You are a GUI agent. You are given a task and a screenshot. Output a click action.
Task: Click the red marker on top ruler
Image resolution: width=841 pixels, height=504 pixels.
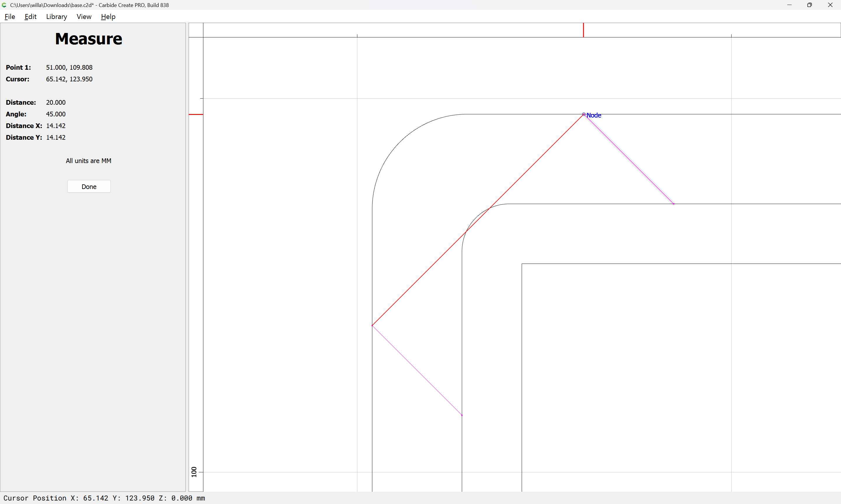click(x=583, y=30)
